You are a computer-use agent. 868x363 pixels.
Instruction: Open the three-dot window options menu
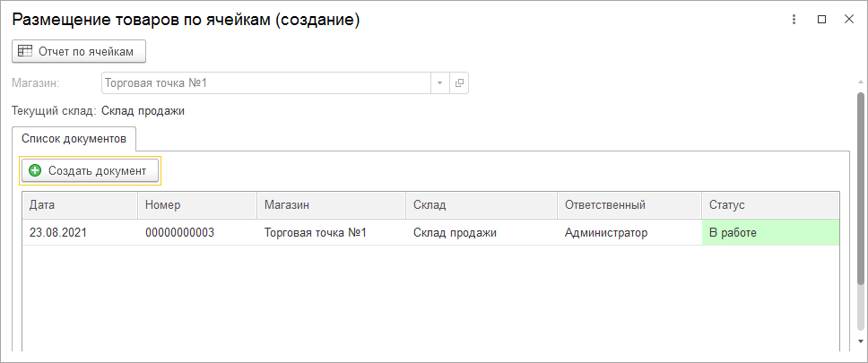794,20
